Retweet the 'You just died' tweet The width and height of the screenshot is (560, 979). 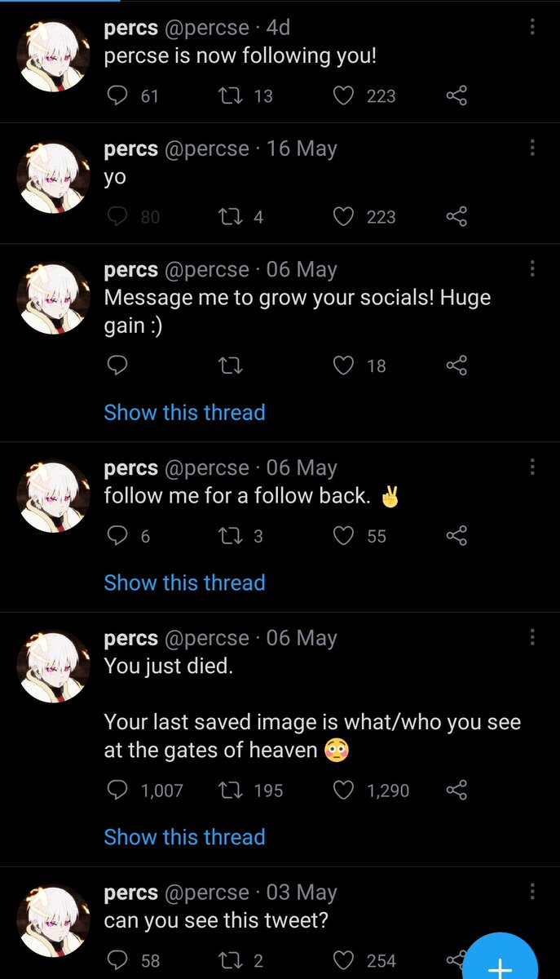231,790
